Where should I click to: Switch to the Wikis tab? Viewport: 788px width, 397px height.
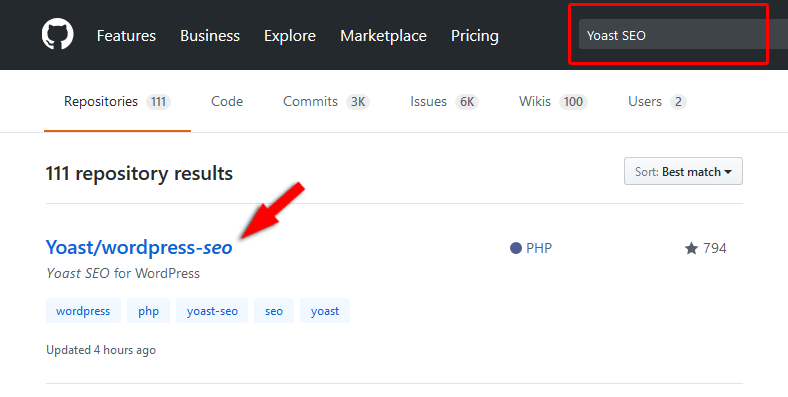[553, 102]
